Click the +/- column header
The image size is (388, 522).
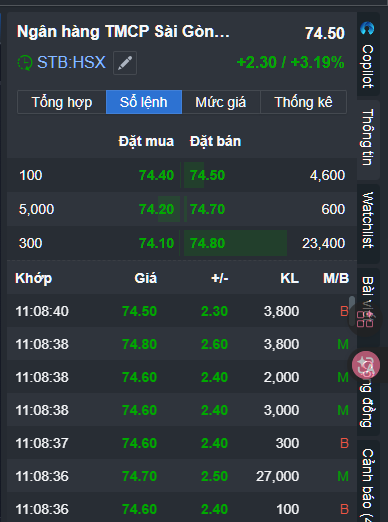(220, 278)
